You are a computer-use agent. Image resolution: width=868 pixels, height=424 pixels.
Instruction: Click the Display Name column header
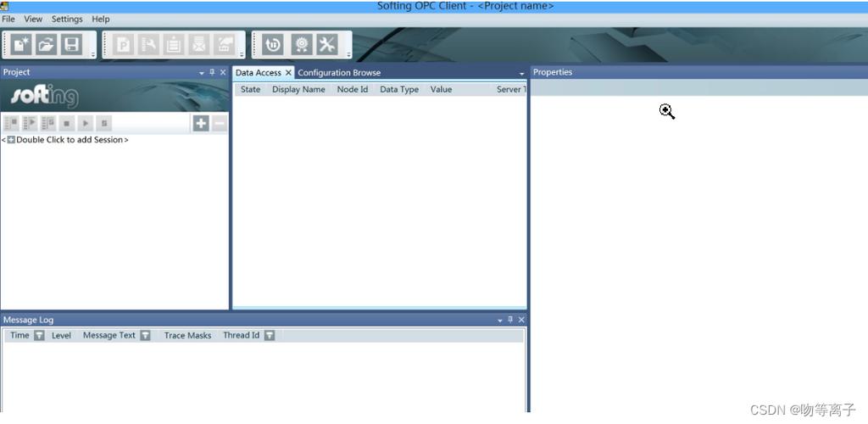(x=298, y=89)
